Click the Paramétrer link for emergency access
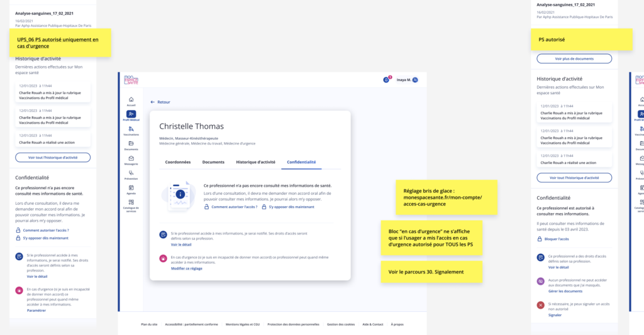Viewport: 644px width, 335px height. (36, 310)
